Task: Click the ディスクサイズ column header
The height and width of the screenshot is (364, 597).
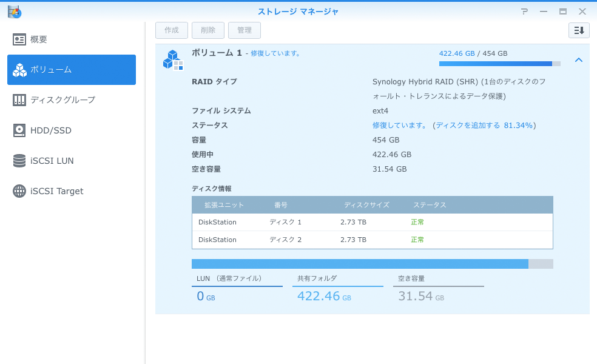Action: coord(366,205)
